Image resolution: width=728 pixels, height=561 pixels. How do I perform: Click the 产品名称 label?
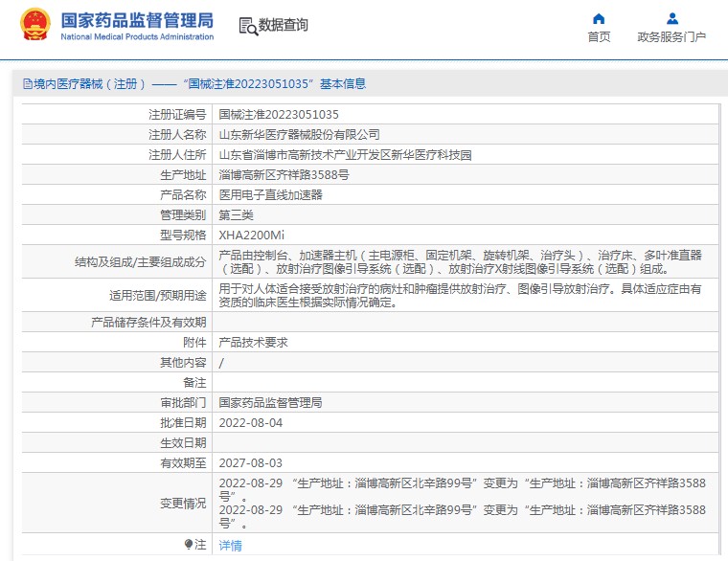[183, 195]
